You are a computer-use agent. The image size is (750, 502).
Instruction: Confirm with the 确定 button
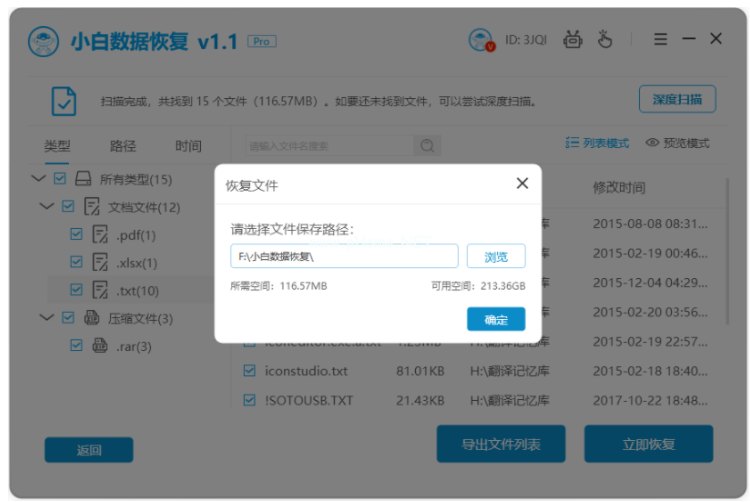[496, 319]
